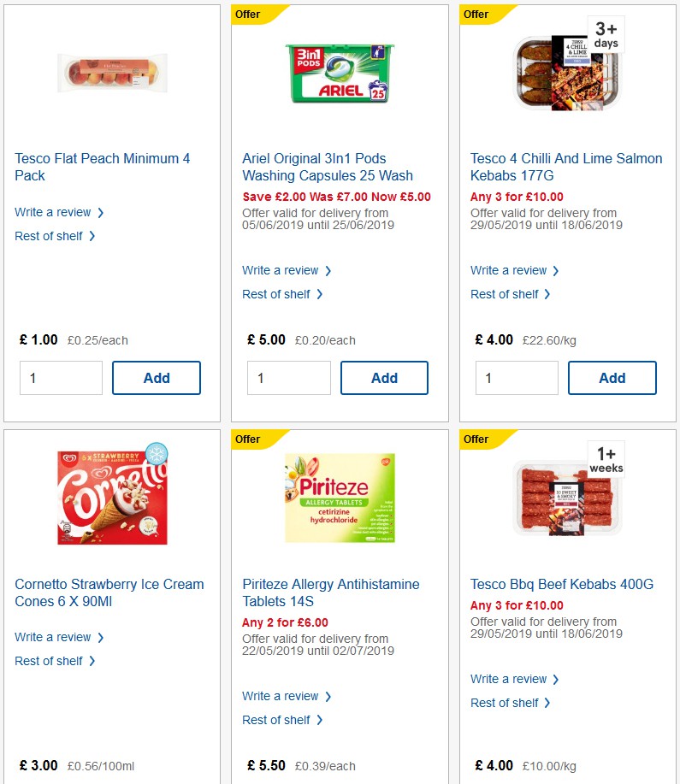Click Any 3 for £10.00 offer on Salmon Kebabs
Viewport: 680px width, 784px height.
click(519, 197)
